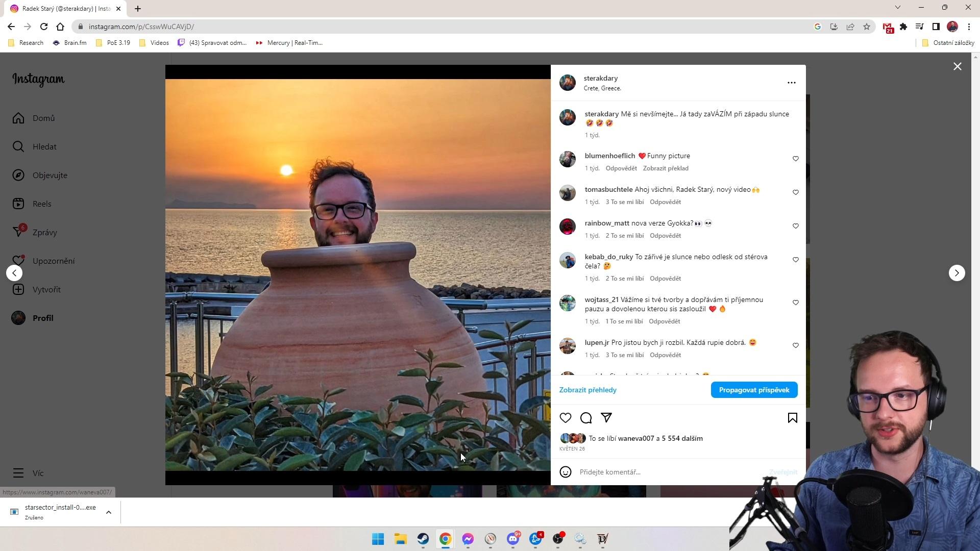Like lupen.jr's comment

click(795, 345)
